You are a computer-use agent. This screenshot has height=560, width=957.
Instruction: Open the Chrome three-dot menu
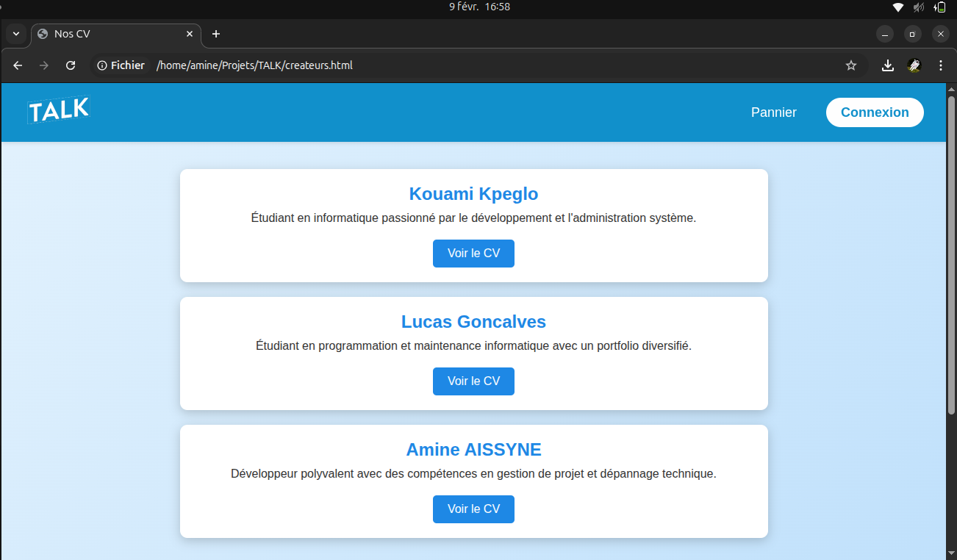tap(941, 65)
